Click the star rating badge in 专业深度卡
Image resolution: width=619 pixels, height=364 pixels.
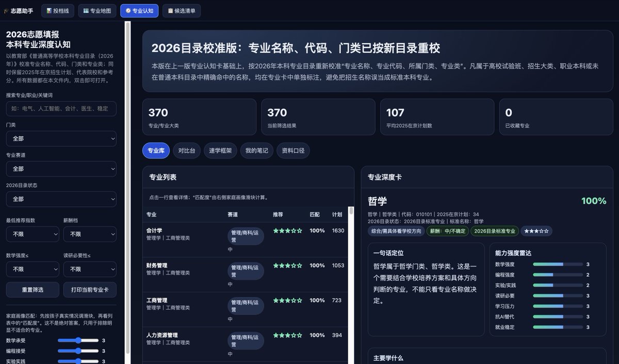(536, 231)
